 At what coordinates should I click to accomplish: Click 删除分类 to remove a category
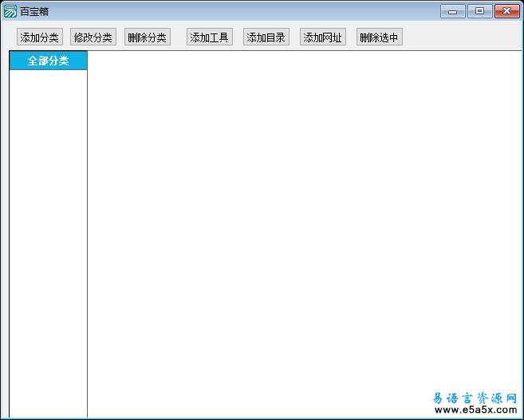pos(148,37)
